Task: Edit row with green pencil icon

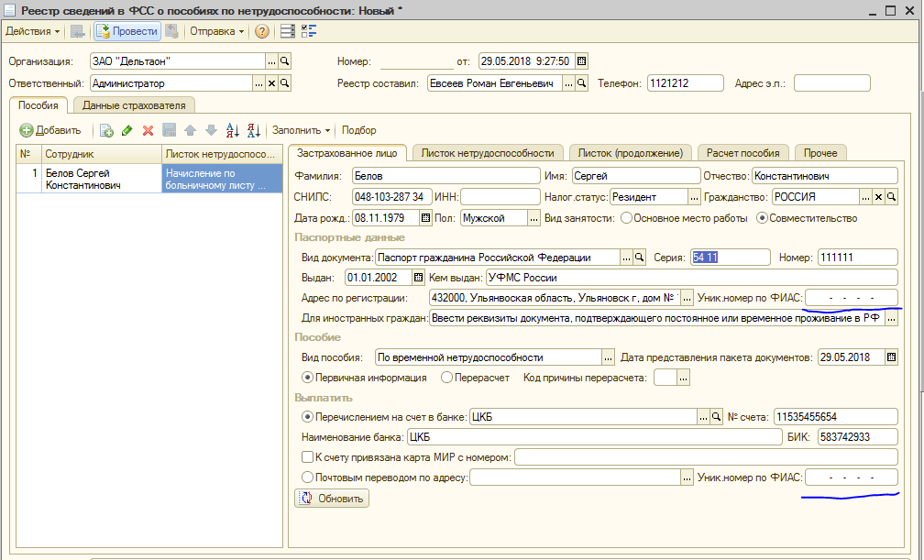Action: click(127, 131)
